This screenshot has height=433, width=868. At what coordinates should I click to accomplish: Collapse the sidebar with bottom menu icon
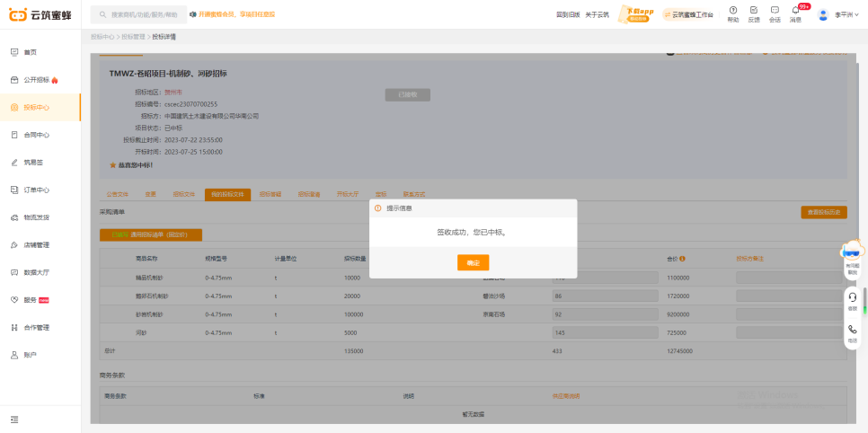(14, 419)
